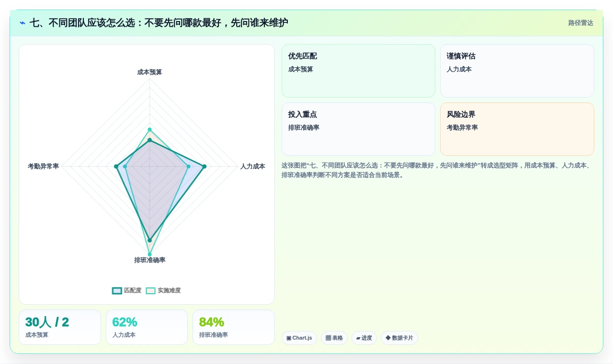The width and height of the screenshot is (613, 364).
Task: Click the 实施难度 legend color box
Action: [151, 290]
